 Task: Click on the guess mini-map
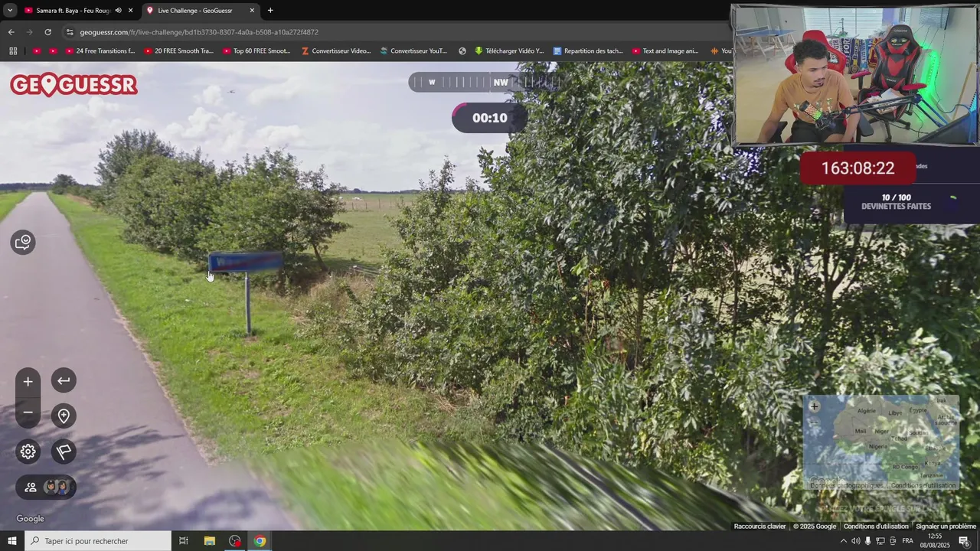(x=880, y=442)
